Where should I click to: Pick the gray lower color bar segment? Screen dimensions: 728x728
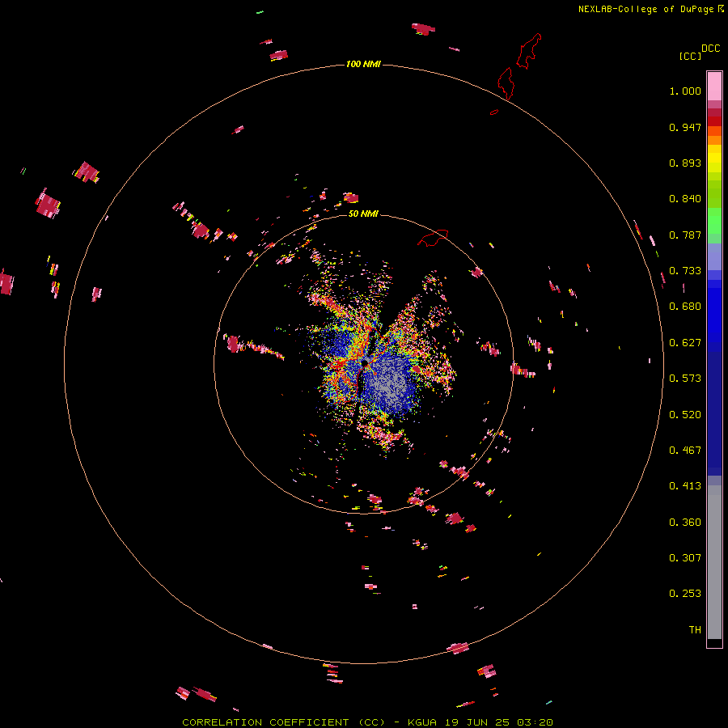point(714,562)
